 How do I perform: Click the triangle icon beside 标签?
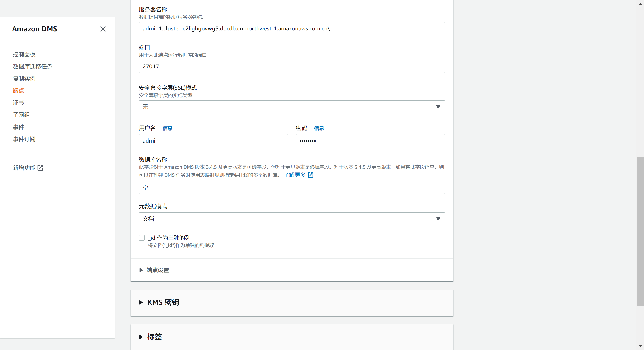(141, 337)
